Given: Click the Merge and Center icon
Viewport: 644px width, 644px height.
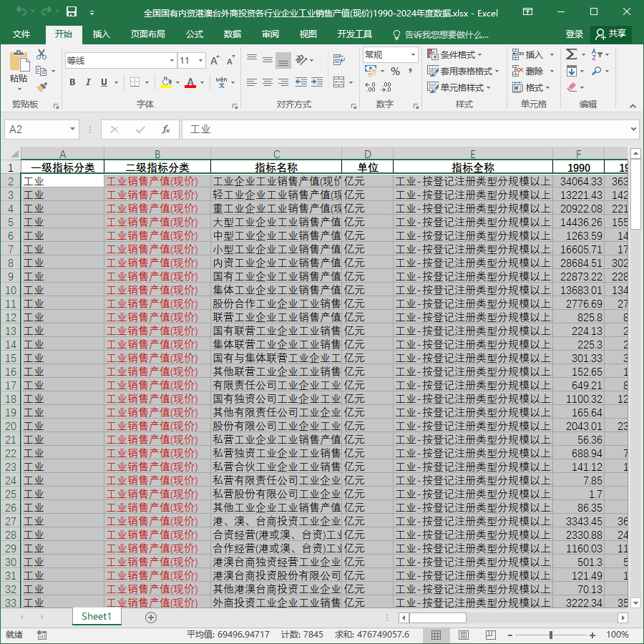Looking at the screenshot, I should (x=339, y=82).
